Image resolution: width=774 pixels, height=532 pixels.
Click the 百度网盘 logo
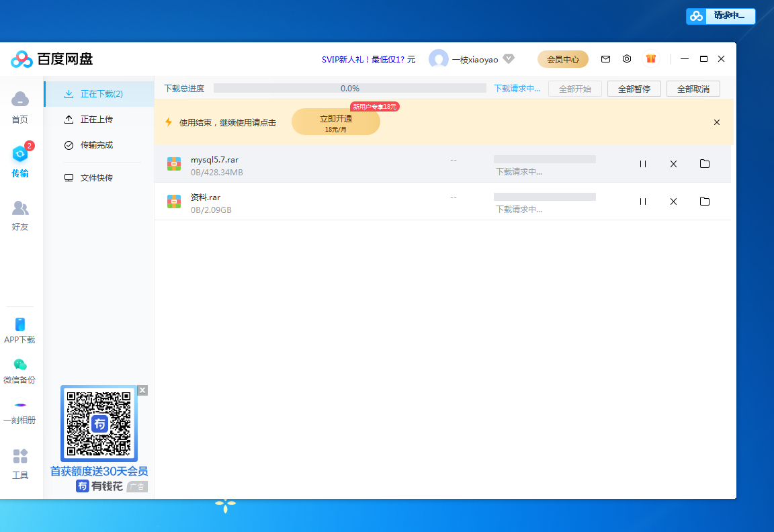(52, 59)
